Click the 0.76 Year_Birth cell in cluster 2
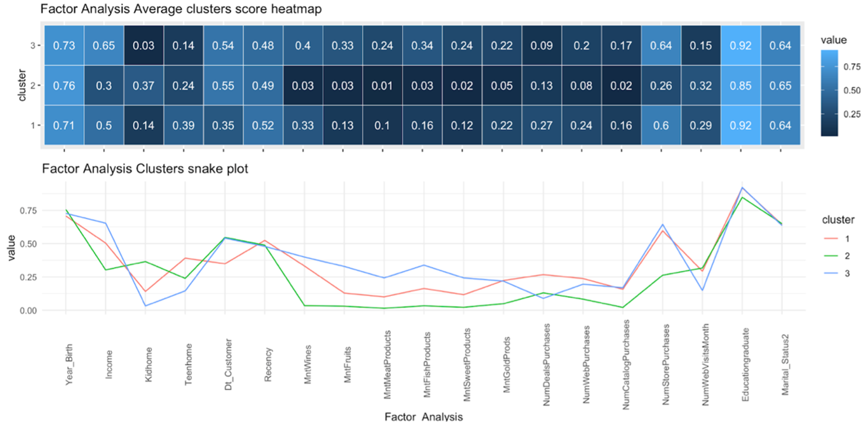The width and height of the screenshot is (868, 424). coord(64,85)
